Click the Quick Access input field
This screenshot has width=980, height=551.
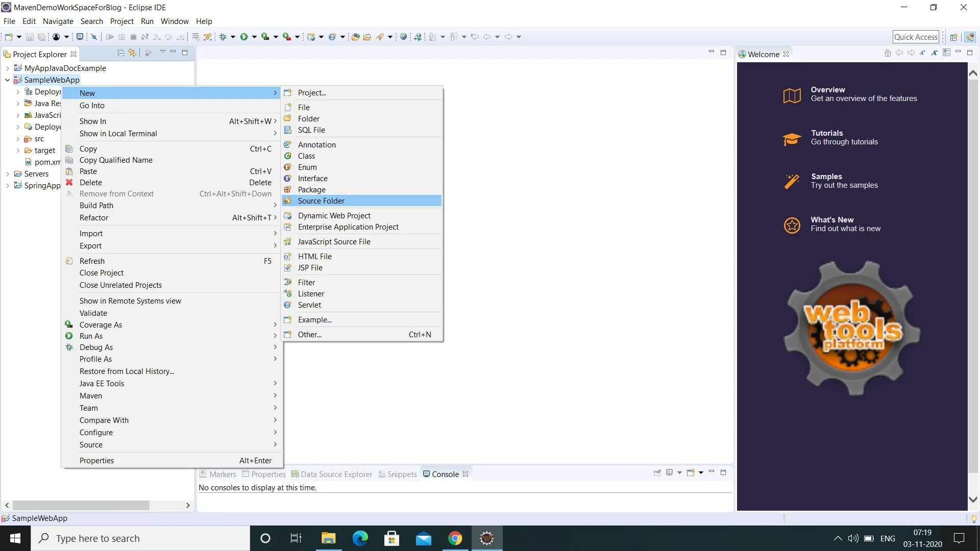point(916,37)
